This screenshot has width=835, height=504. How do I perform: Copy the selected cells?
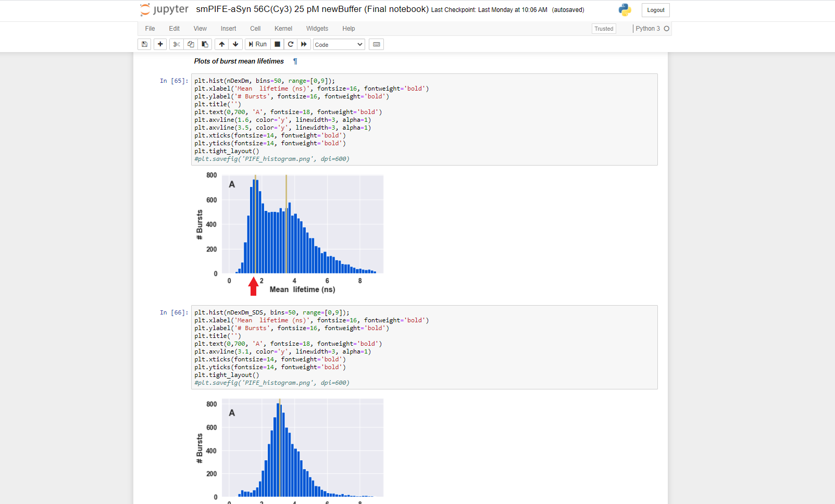(191, 44)
